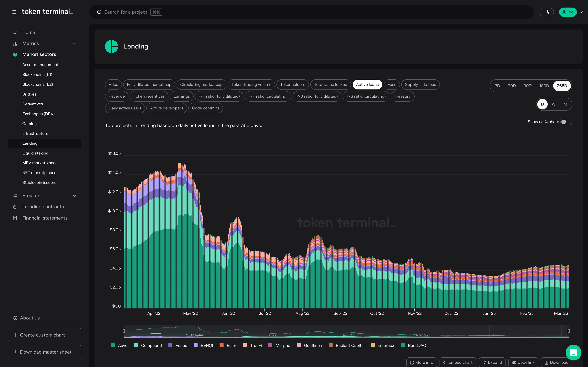588x367 pixels.
Task: Click the hamburger menu icon
Action: point(14,12)
